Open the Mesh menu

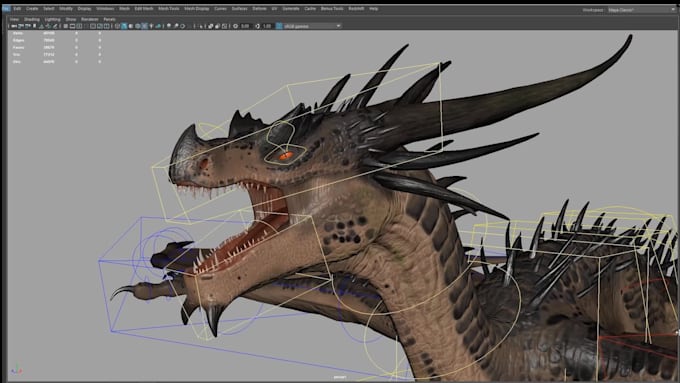coord(124,9)
